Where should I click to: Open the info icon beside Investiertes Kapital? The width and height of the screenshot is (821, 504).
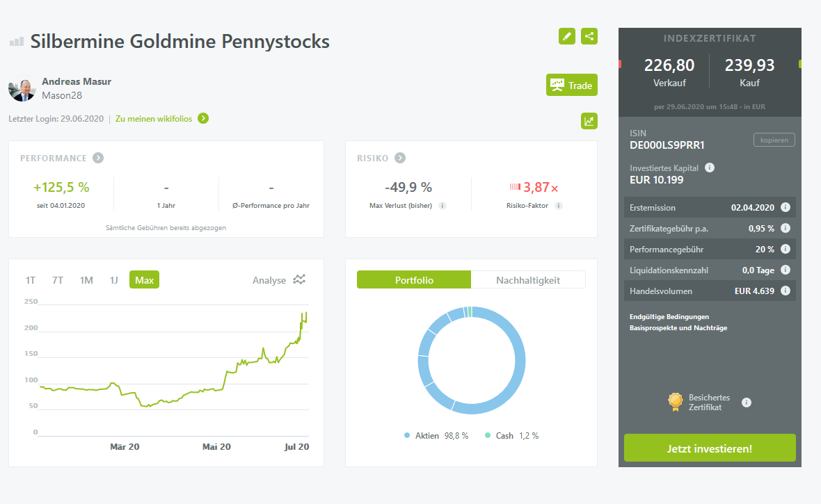point(708,168)
